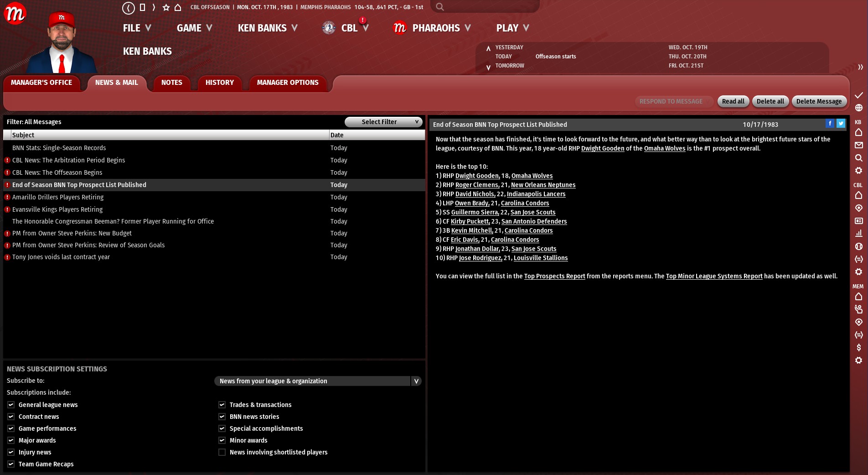
Task: Select the Tony Jones voids contract message
Action: 61,257
